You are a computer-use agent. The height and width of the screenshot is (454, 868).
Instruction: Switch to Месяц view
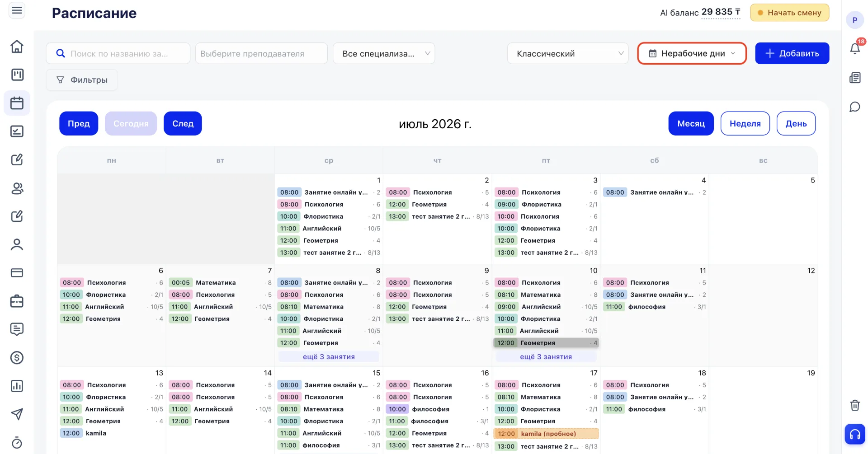click(x=691, y=123)
